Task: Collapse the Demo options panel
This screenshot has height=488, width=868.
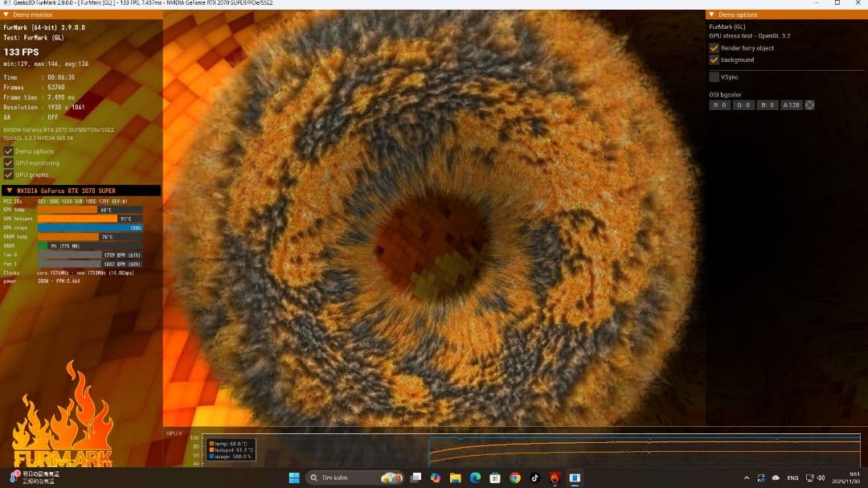Action: [x=711, y=14]
